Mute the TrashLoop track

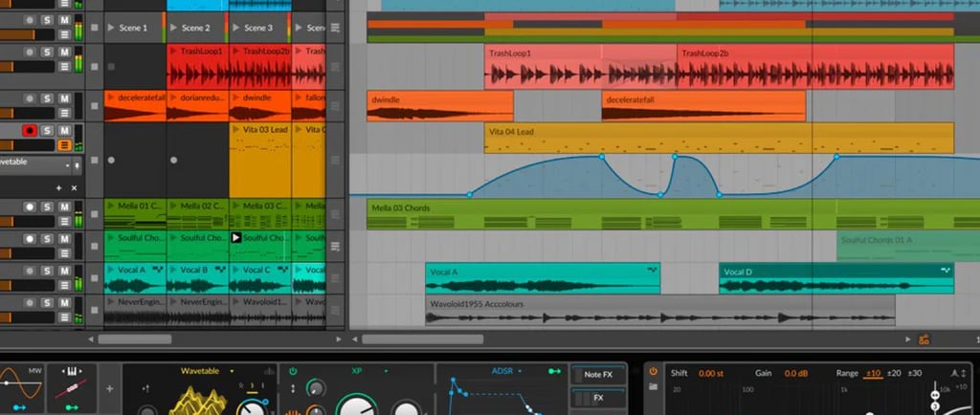(64, 52)
